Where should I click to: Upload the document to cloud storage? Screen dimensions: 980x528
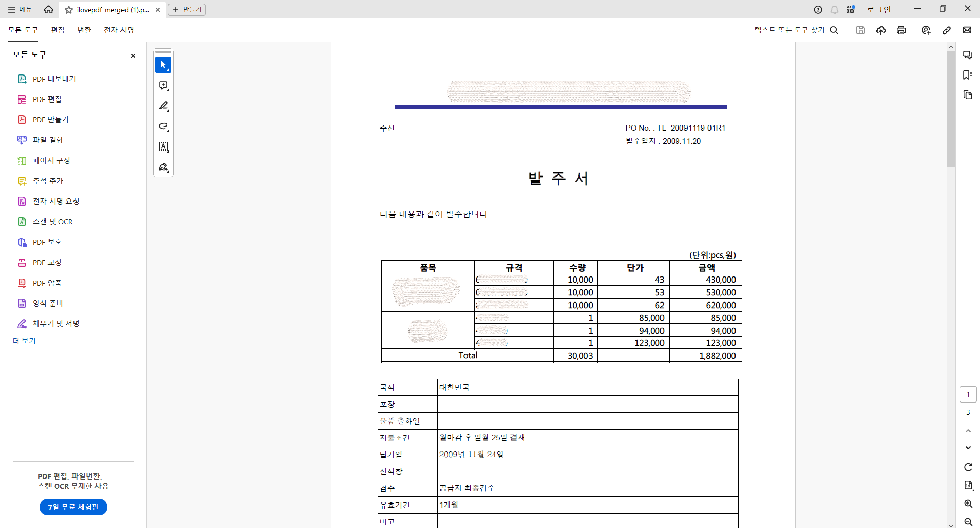[x=880, y=30]
